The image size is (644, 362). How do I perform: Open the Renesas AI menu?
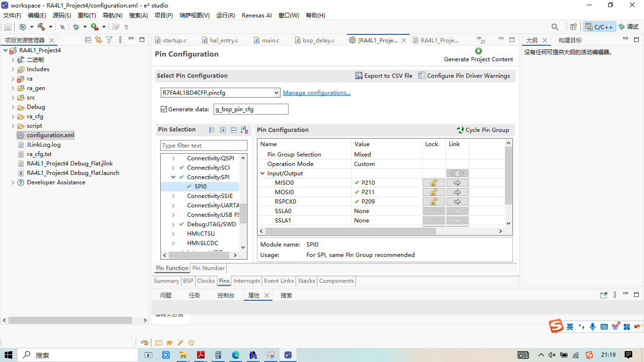click(257, 15)
